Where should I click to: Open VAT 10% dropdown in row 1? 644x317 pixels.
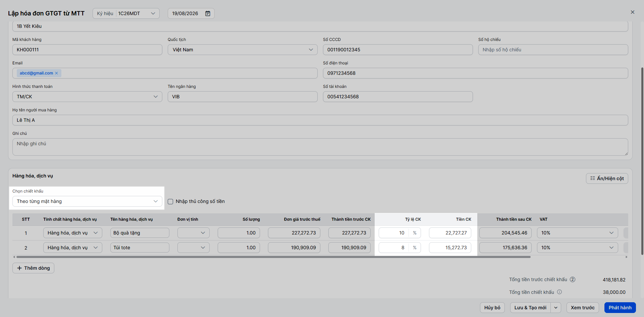(x=577, y=233)
